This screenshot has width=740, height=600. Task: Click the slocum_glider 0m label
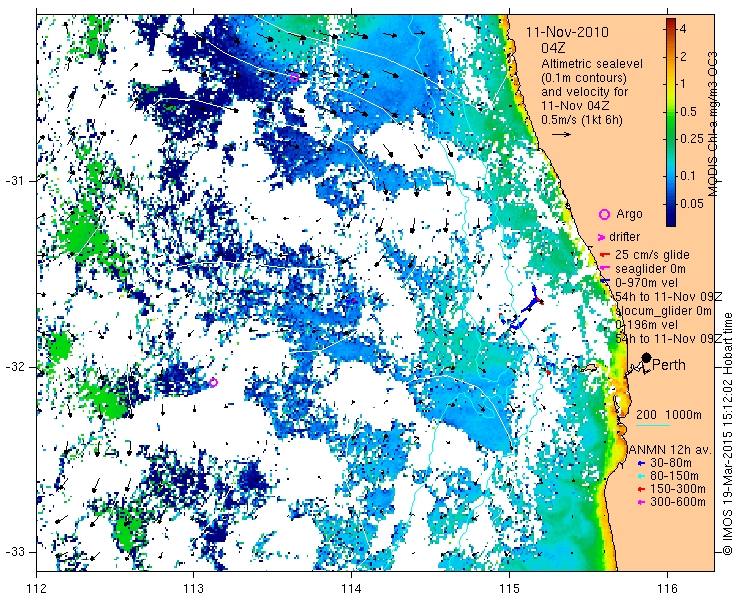click(664, 311)
